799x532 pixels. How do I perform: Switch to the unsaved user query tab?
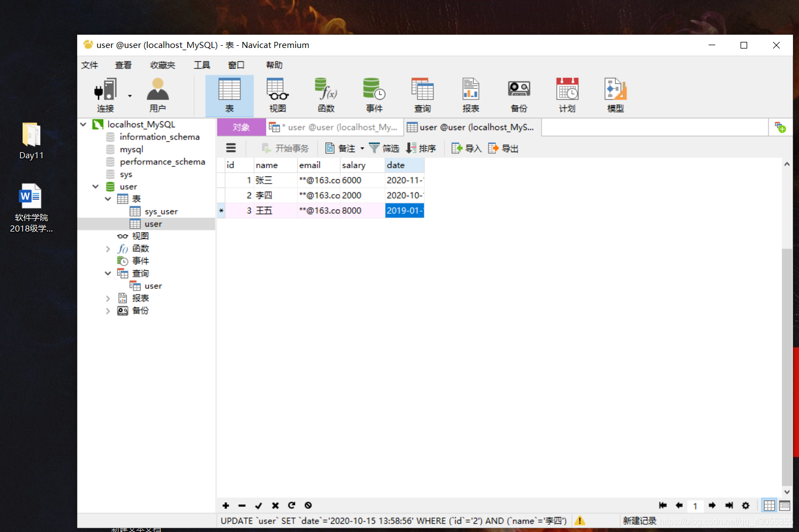pos(335,127)
